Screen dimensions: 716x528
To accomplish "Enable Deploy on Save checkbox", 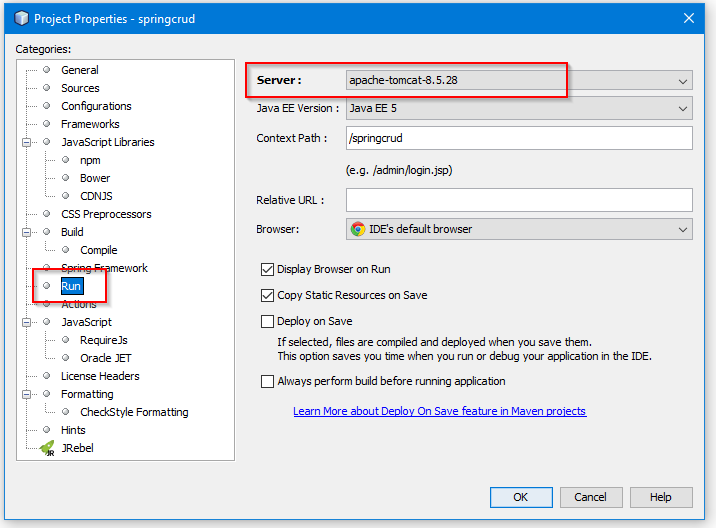I will (267, 322).
